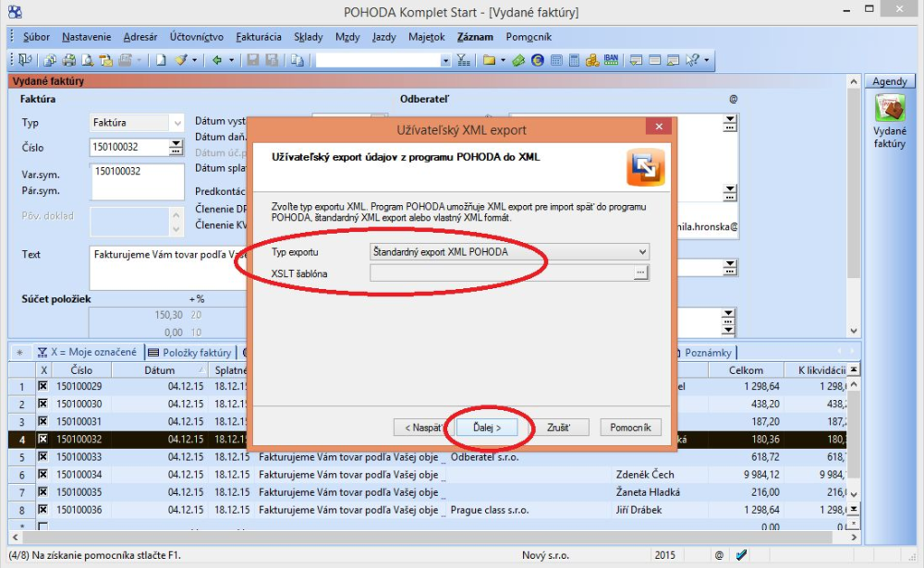
Task: Click the green back arrow icon
Action: click(x=217, y=59)
